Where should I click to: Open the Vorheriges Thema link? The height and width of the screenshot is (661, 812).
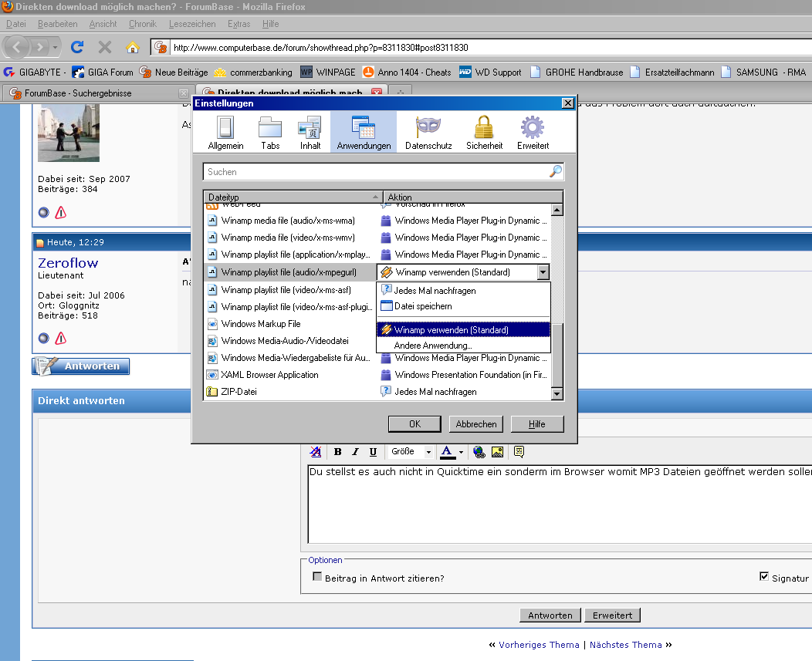pyautogui.click(x=539, y=645)
